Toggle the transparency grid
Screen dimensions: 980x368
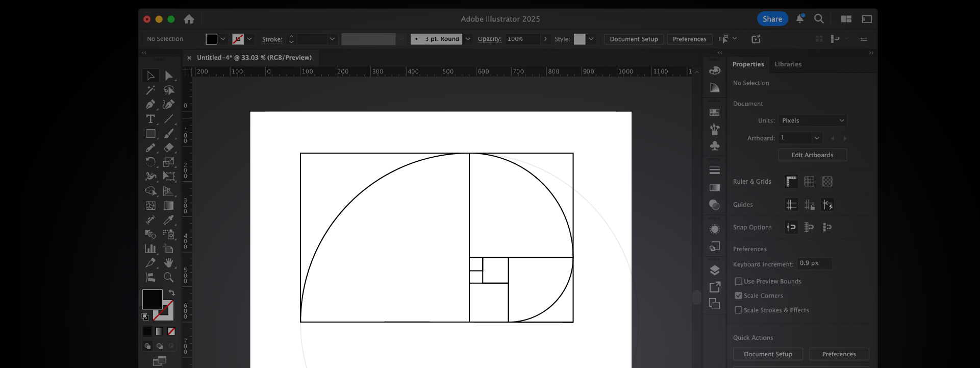tap(827, 182)
